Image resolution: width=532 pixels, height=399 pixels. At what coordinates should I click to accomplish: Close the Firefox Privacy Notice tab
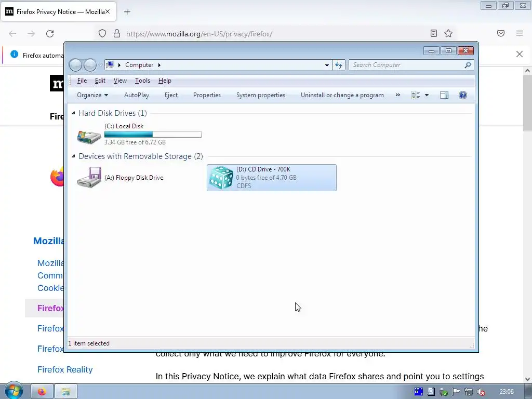pyautogui.click(x=108, y=12)
